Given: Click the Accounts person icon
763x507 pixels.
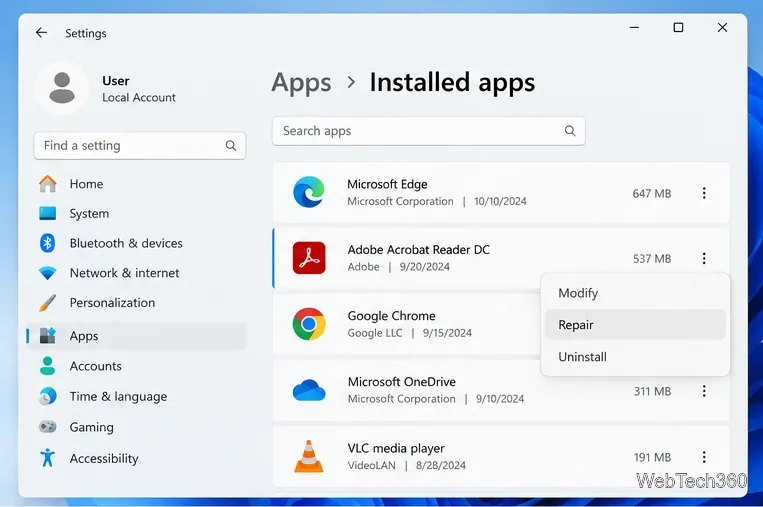Looking at the screenshot, I should (x=48, y=366).
